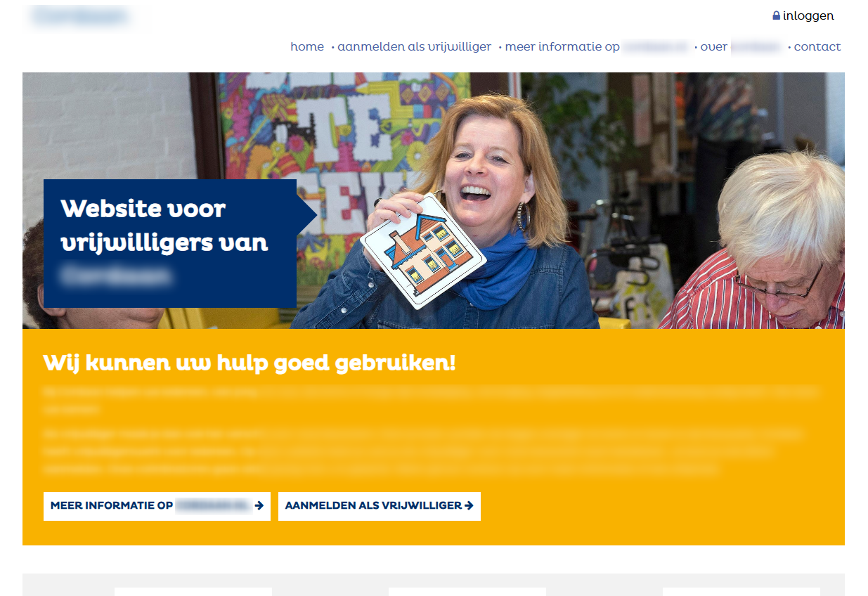The width and height of the screenshot is (868, 596).
Task: Click heading 'Wij kunnen uw hulp goed gebruiken!'
Action: point(250,363)
